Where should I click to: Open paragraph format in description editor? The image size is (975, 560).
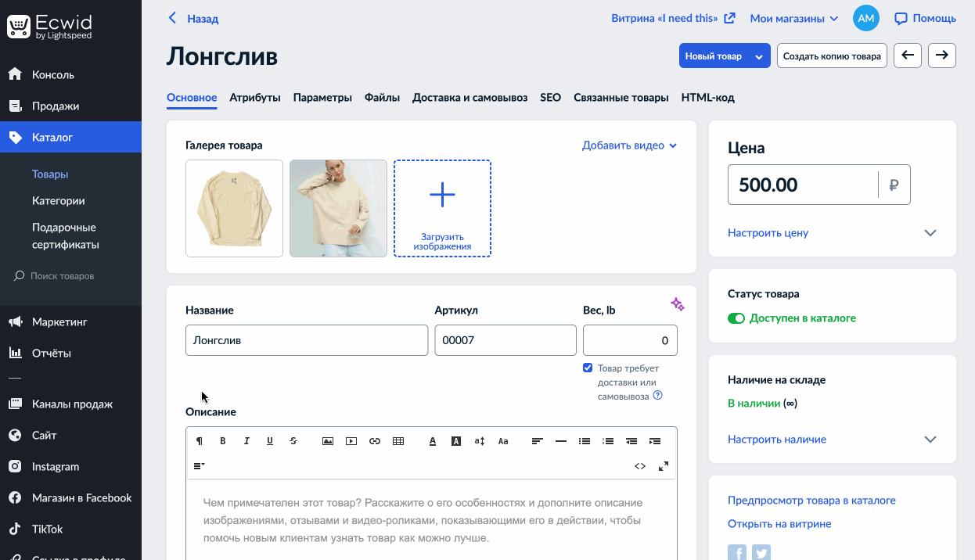200,441
